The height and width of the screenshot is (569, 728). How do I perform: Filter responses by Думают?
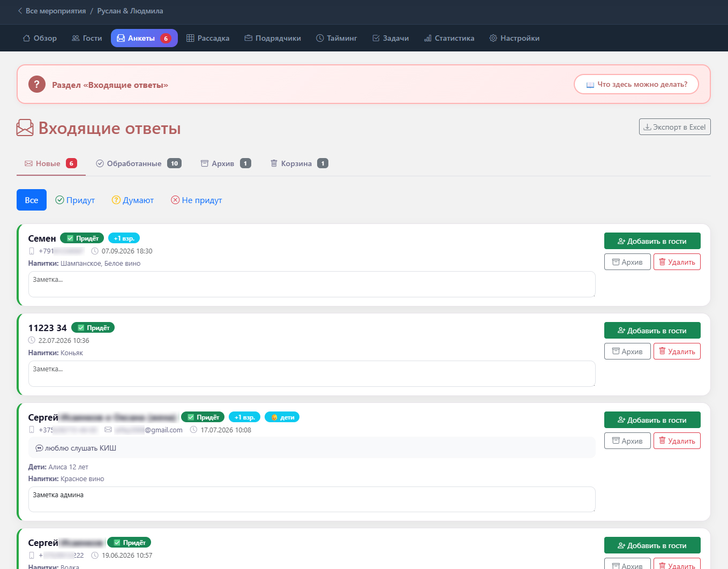point(132,200)
